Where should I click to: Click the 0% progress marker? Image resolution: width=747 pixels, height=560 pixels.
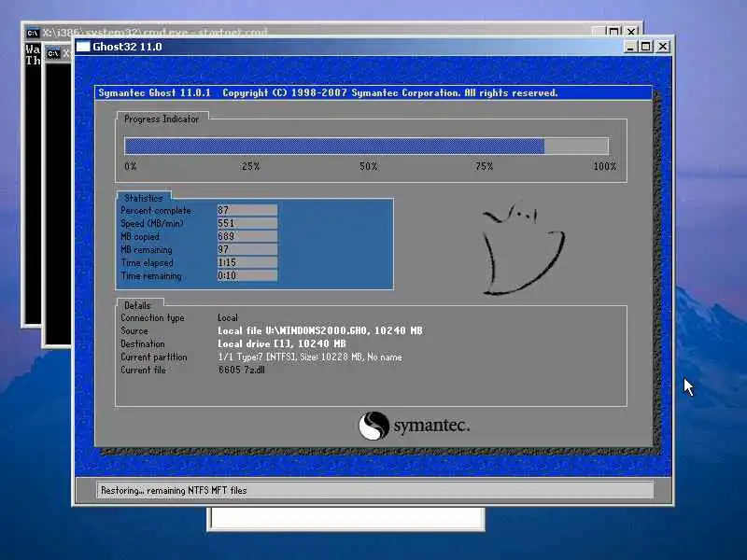coord(131,166)
